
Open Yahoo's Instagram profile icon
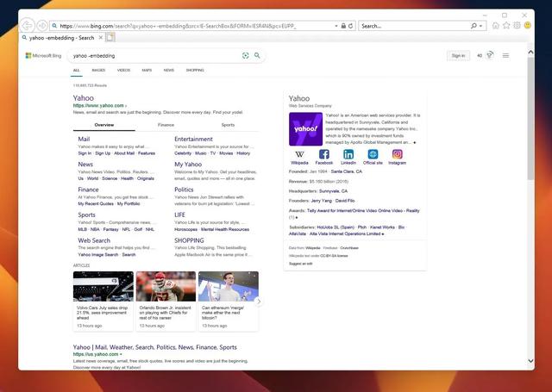point(397,154)
